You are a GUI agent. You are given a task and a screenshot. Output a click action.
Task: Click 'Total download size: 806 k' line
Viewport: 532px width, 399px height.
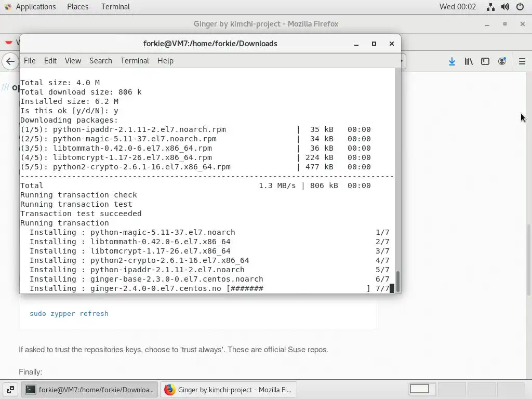pyautogui.click(x=81, y=92)
